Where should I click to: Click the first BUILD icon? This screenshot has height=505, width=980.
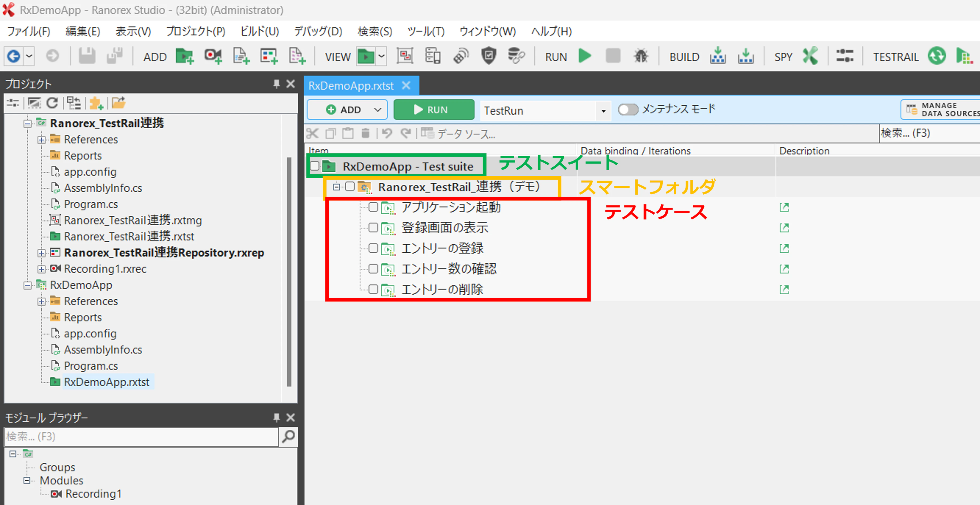pos(718,56)
